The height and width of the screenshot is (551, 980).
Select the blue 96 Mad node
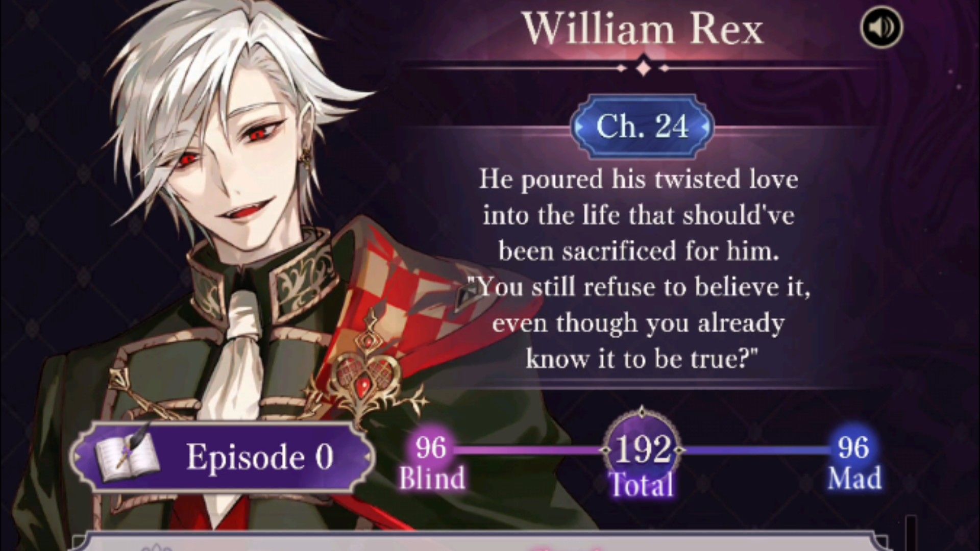853,447
